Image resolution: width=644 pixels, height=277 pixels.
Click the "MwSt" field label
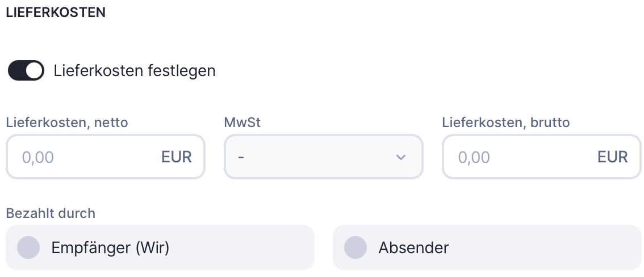click(242, 122)
